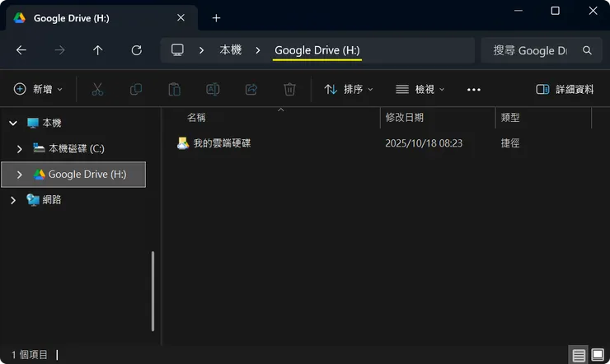Switch to details list view icon in status bar
Screen dimensions: 610x364
pos(579,355)
